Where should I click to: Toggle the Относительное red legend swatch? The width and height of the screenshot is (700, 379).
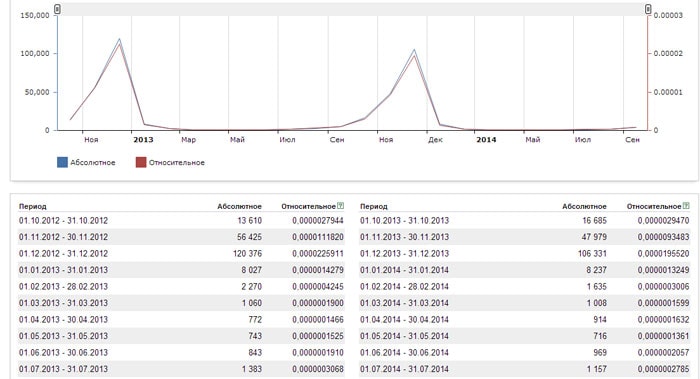pyautogui.click(x=141, y=162)
